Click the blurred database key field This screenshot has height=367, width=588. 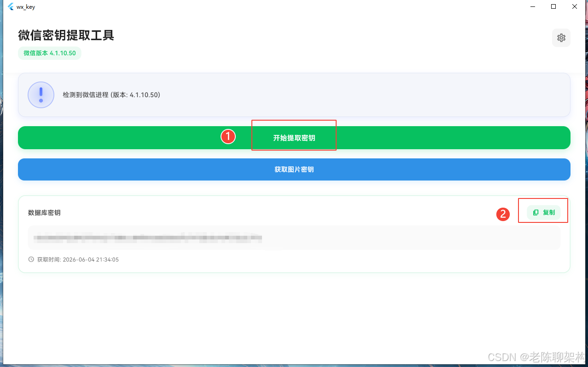coord(294,238)
